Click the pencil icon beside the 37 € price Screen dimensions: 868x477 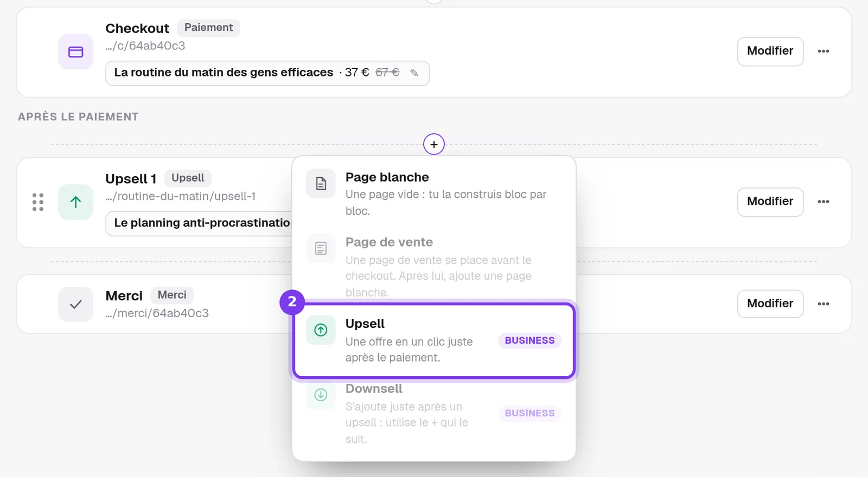[414, 73]
